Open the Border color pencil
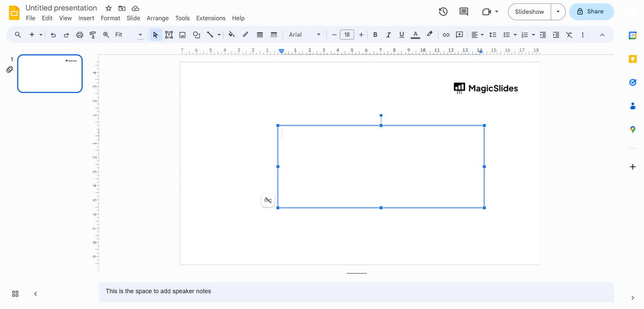 (x=246, y=35)
